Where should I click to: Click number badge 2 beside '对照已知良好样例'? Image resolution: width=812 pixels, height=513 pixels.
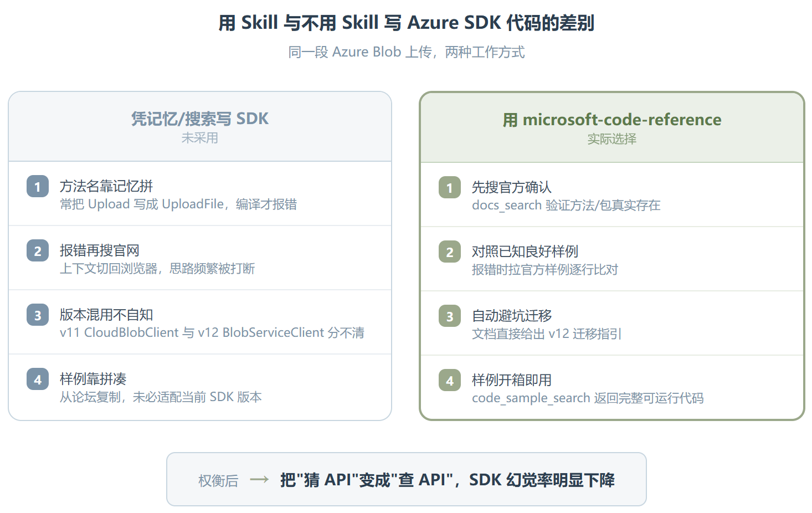[x=450, y=252]
